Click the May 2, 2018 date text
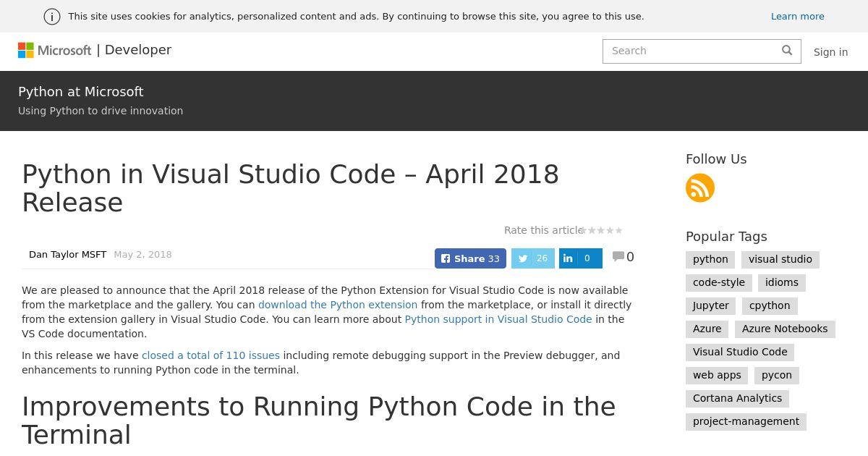The height and width of the screenshot is (456, 868). click(x=142, y=255)
